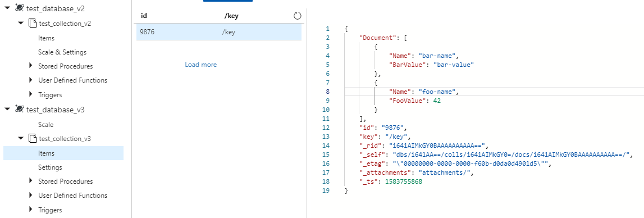
Task: Click the refresh icon in items header
Action: 298,16
